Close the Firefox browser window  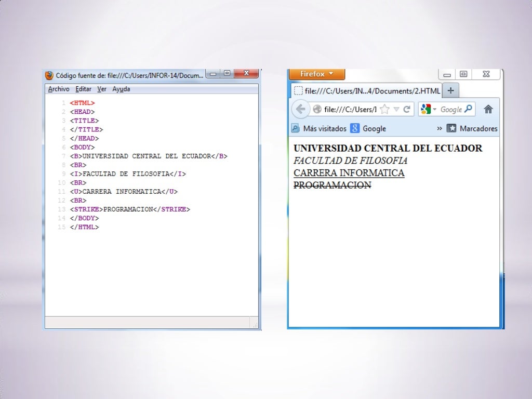pos(486,74)
